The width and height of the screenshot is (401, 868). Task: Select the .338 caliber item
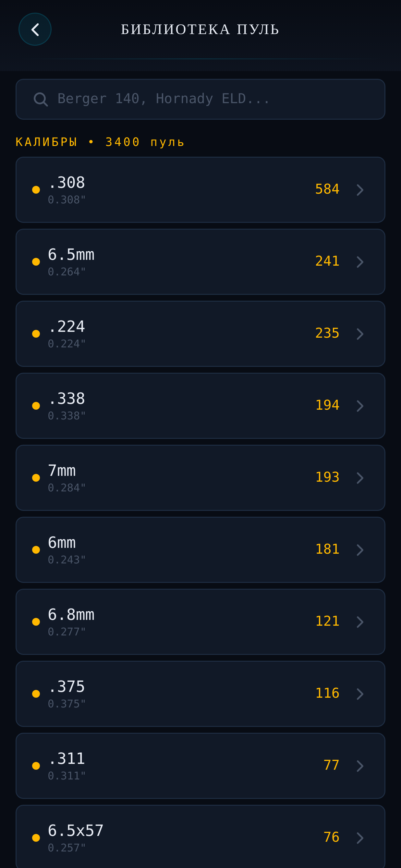(200, 406)
